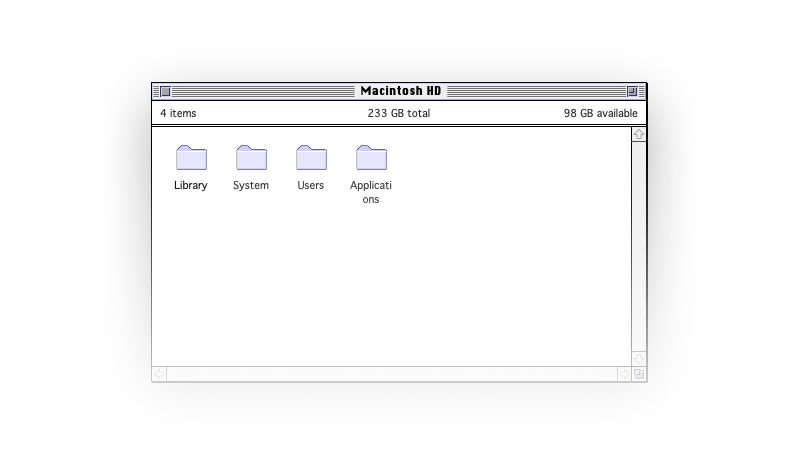800x465 pixels.
Task: Click the vertical scrollbar track
Action: tap(639, 245)
